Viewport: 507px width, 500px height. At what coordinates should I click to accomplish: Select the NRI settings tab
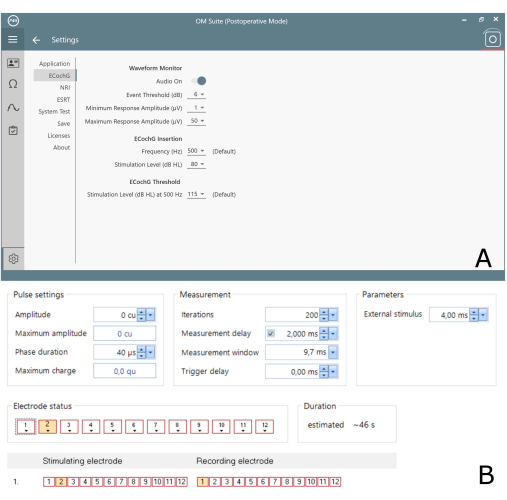(65, 88)
